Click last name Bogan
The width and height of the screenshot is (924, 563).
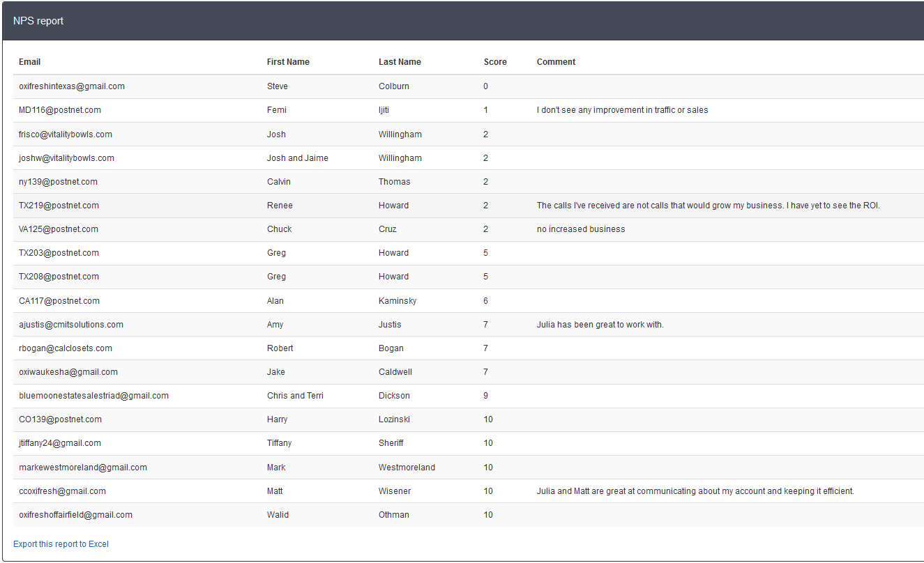(391, 348)
